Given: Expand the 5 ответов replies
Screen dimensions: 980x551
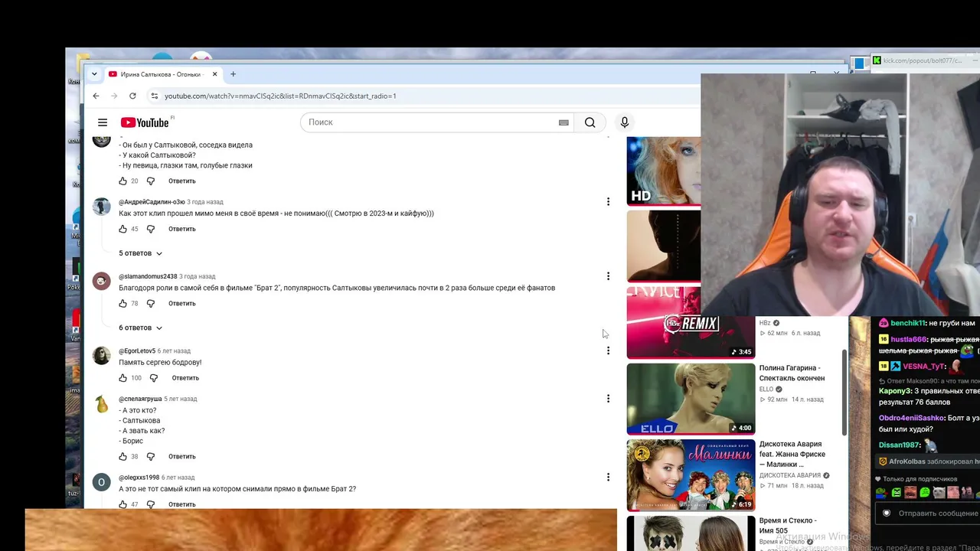Looking at the screenshot, I should pos(140,253).
